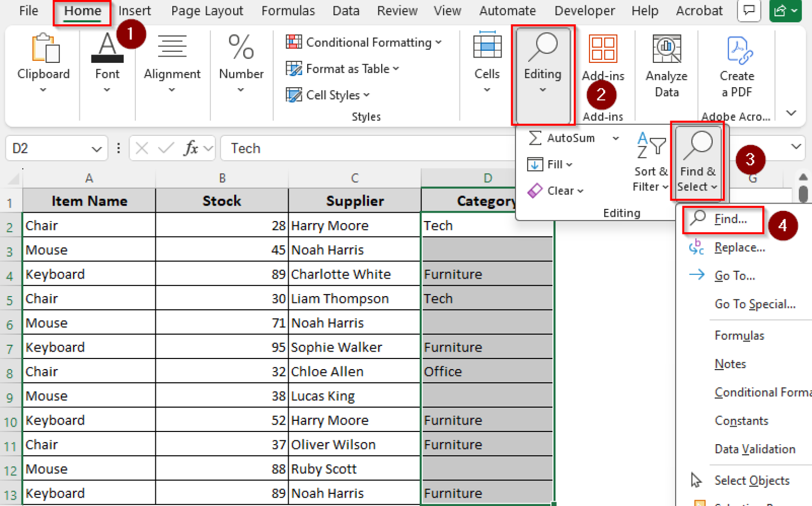812x506 pixels.
Task: Open the Cells group menu
Action: point(486,63)
